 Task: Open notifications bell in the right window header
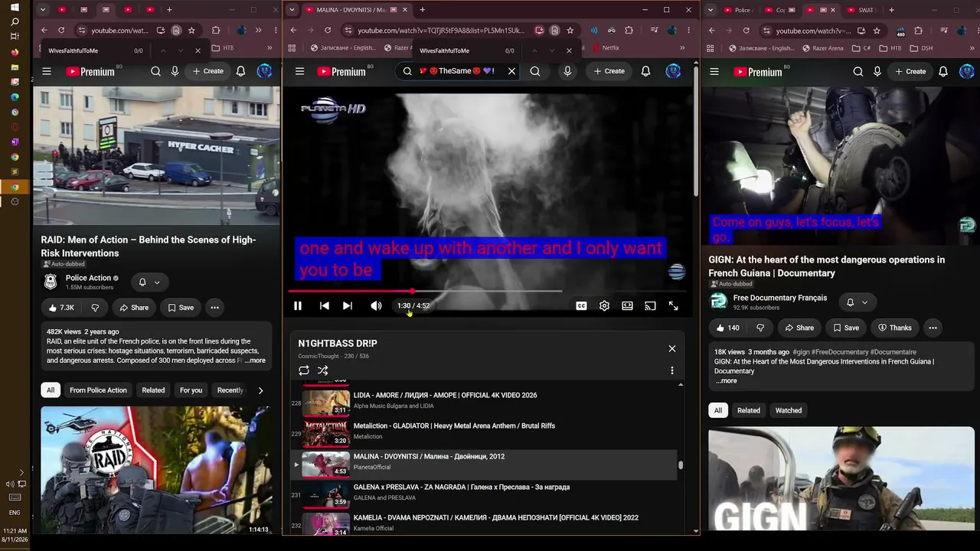(943, 71)
